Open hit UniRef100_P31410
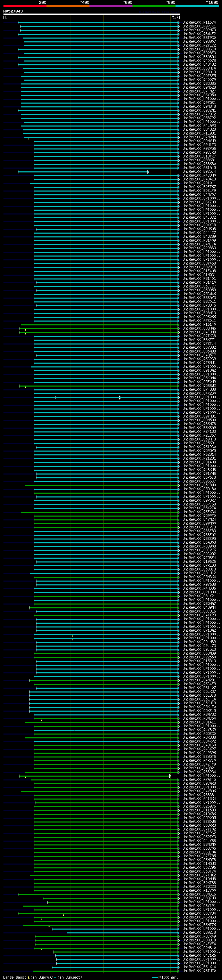Screen dimensions: 222x980 coord(199,283)
